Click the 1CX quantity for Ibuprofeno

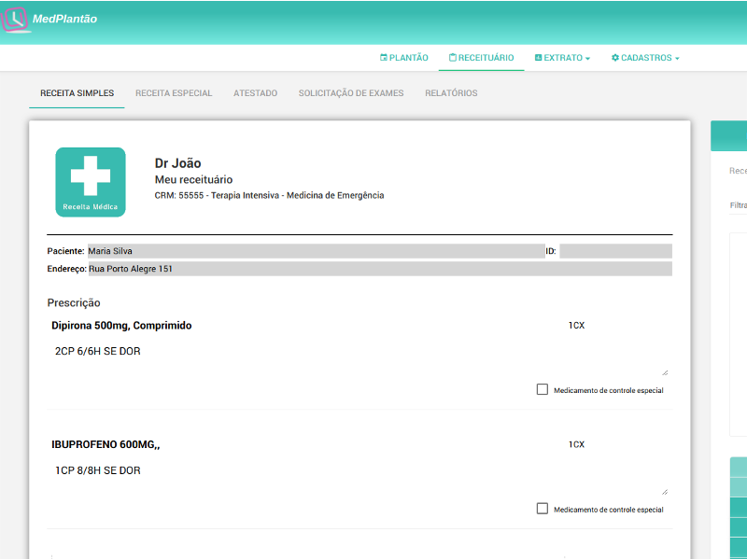coord(576,445)
